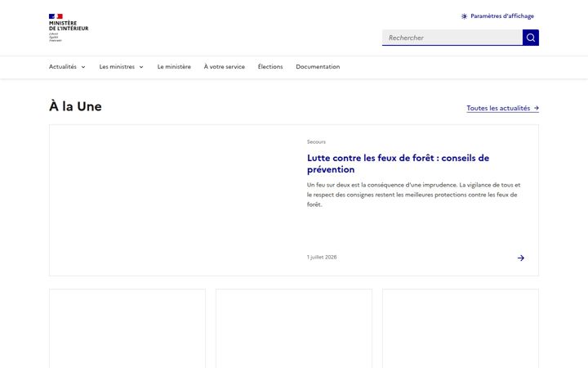Go to Le ministère section
The width and height of the screenshot is (588, 368).
(x=174, y=67)
